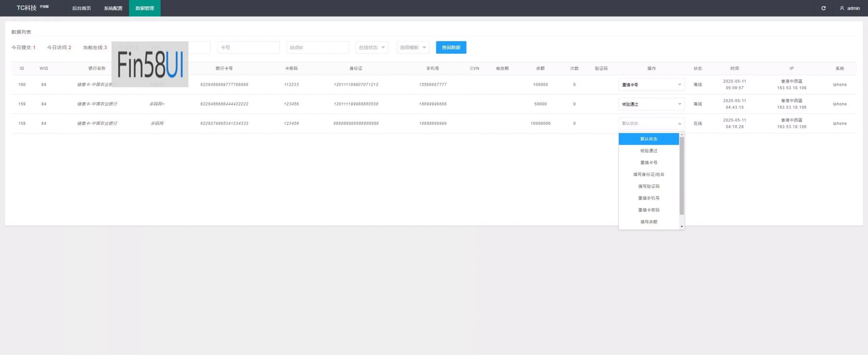Open the 在线状态 filter dropdown
The height and width of the screenshot is (355, 868).
pyautogui.click(x=372, y=47)
